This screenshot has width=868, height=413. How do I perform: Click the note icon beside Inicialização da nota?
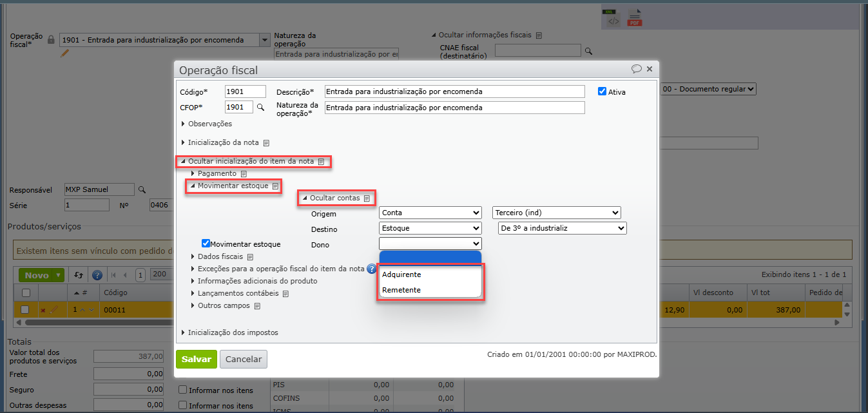(266, 143)
